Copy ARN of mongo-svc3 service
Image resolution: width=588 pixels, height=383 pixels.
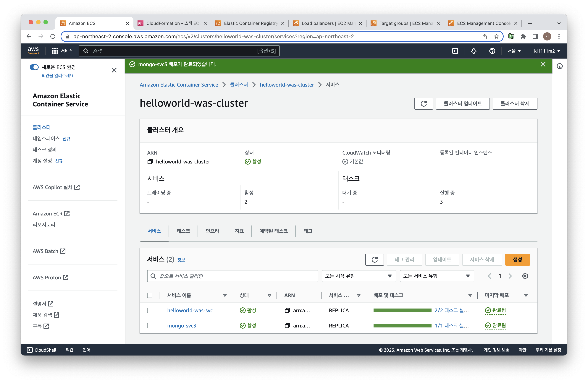pyautogui.click(x=287, y=325)
